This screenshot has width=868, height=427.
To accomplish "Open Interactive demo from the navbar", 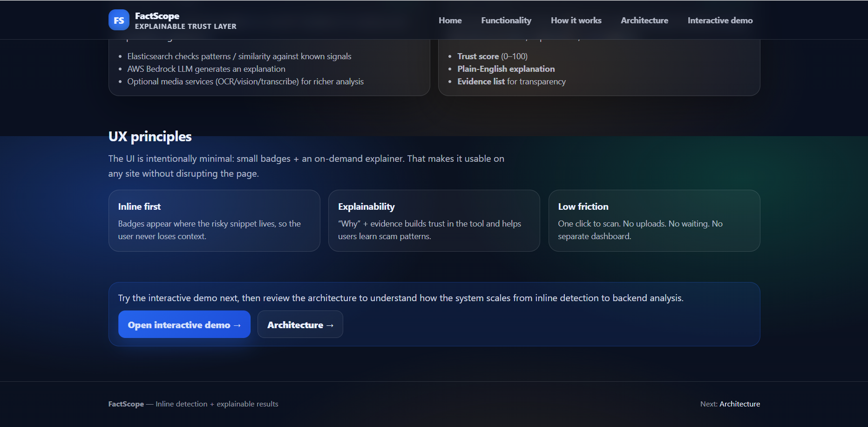I will [720, 21].
